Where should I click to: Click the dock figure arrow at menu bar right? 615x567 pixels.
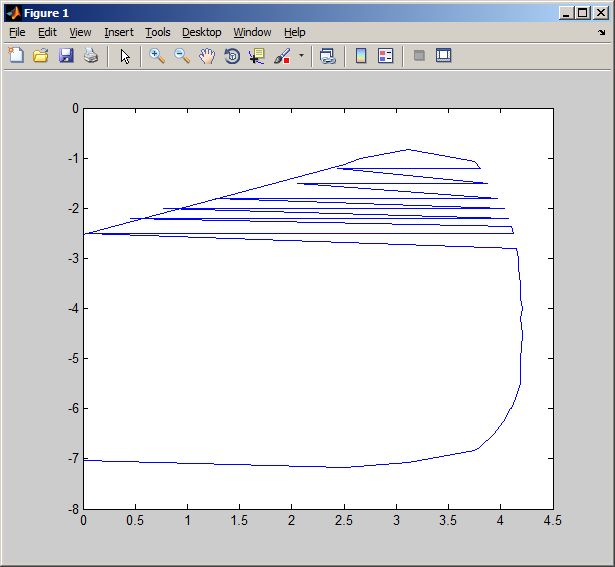coord(601,32)
